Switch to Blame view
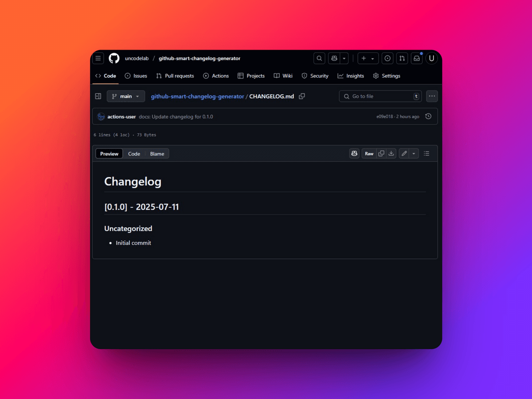Viewport: 532px width, 399px height. coord(157,154)
